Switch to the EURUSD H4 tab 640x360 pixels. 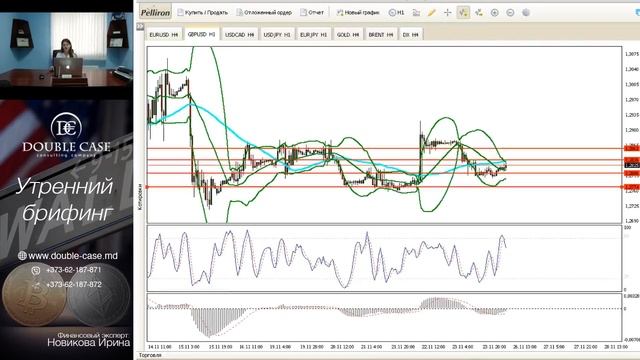[164, 35]
